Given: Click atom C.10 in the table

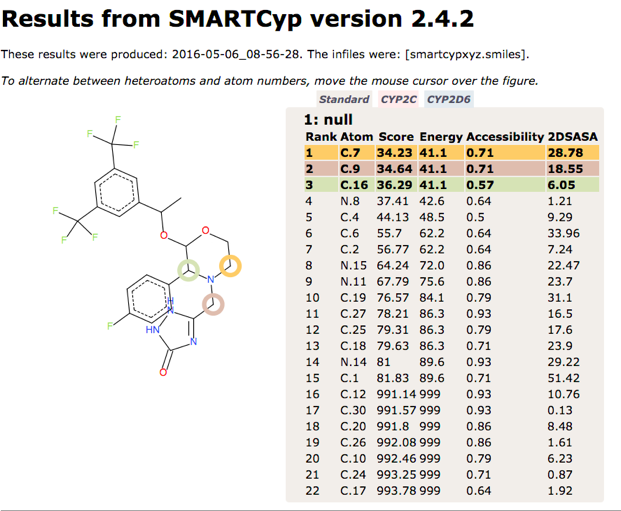Looking at the screenshot, I should point(353,459).
